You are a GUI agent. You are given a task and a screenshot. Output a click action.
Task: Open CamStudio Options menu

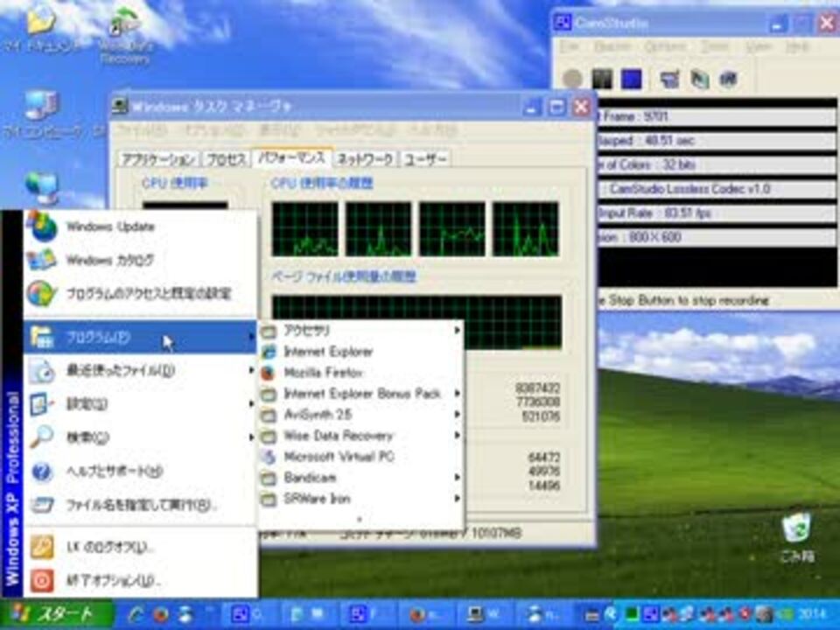665,47
